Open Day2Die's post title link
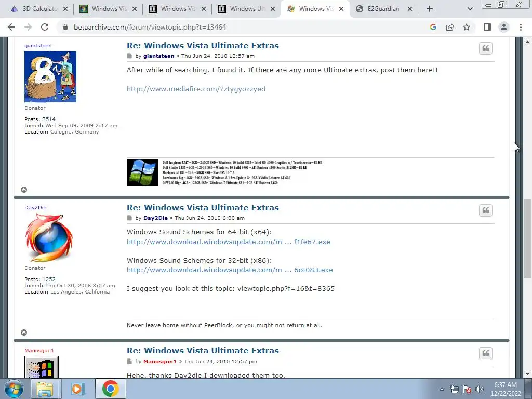The width and height of the screenshot is (532, 399). (203, 208)
